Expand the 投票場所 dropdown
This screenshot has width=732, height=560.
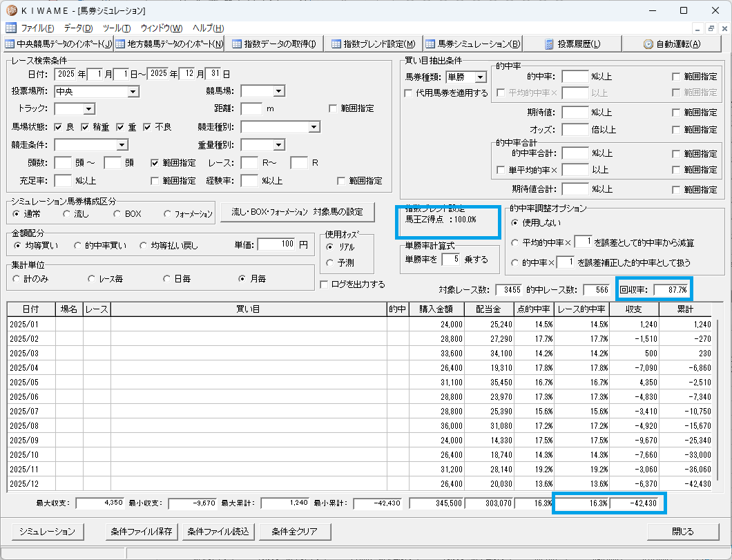(133, 91)
